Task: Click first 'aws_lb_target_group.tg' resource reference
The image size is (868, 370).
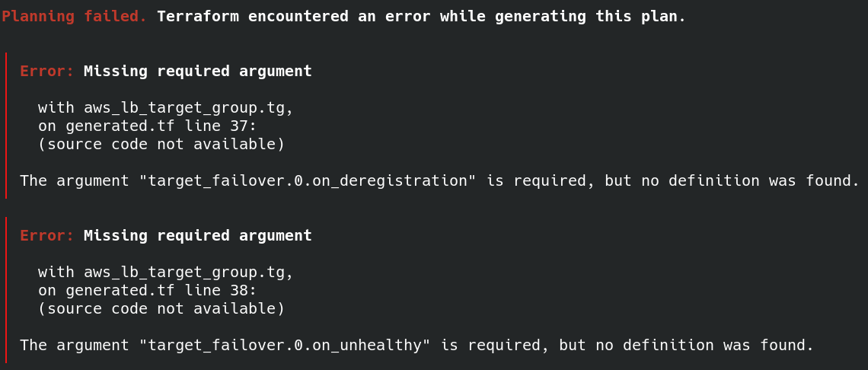Action: [188, 108]
